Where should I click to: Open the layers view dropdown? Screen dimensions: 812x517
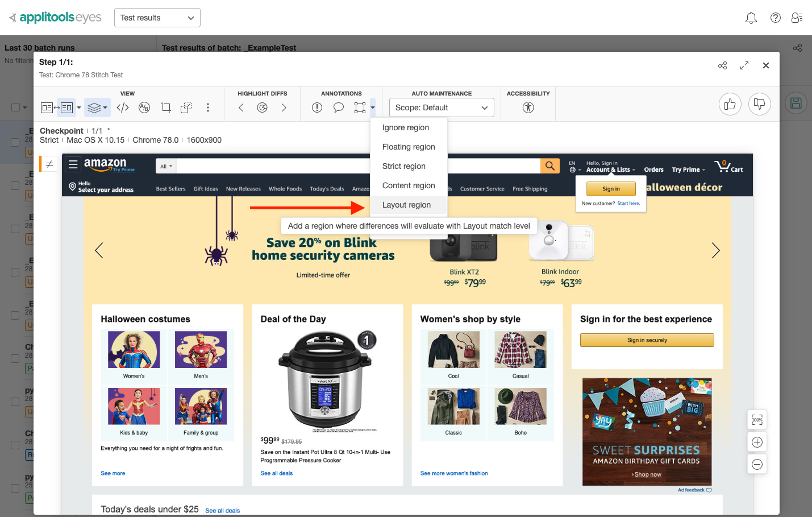(x=97, y=107)
